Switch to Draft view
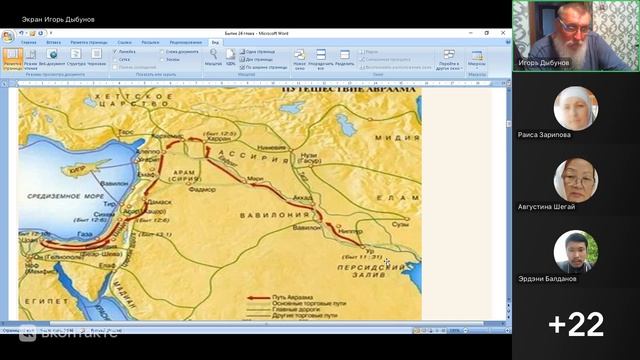Viewport: 640px width, 360px height. point(97,58)
